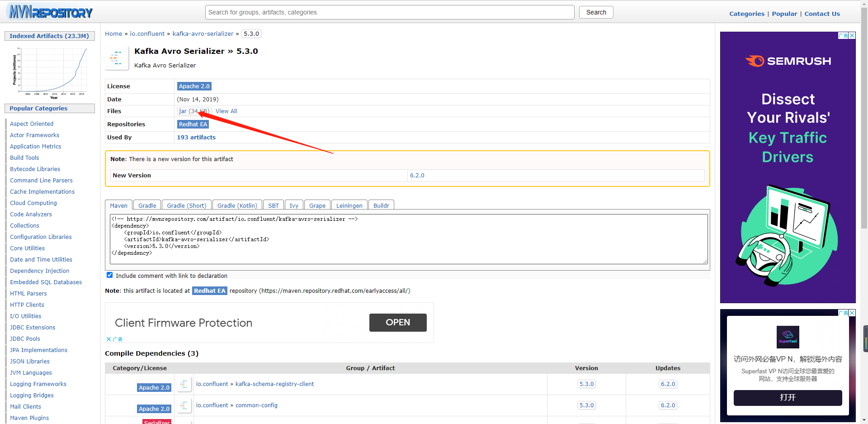Click the Apache 2.0 badge for common-config
This screenshot has height=424, width=868.
coord(154,409)
